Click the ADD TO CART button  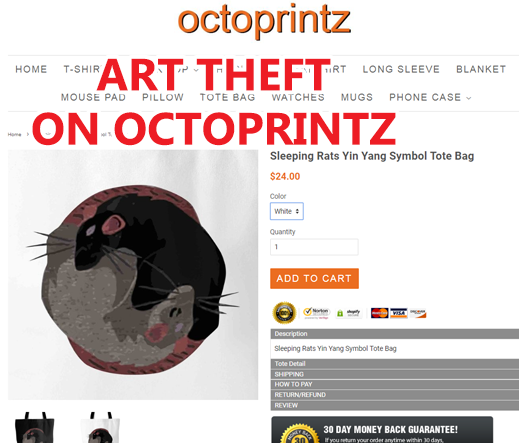314,278
